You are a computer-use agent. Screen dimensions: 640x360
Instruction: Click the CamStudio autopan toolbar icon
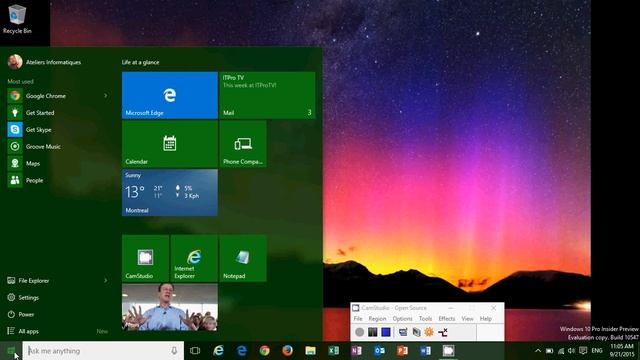(442, 332)
